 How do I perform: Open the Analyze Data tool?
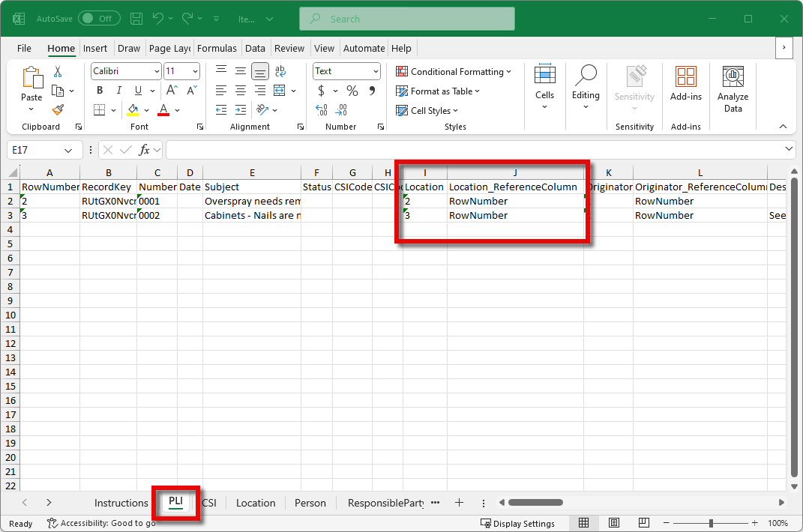click(733, 89)
